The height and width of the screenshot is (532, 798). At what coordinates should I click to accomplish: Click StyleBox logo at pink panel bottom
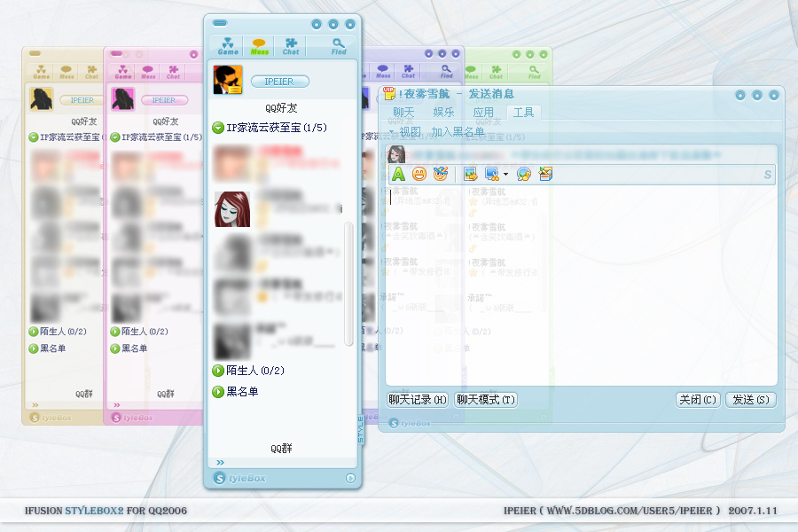click(x=132, y=418)
